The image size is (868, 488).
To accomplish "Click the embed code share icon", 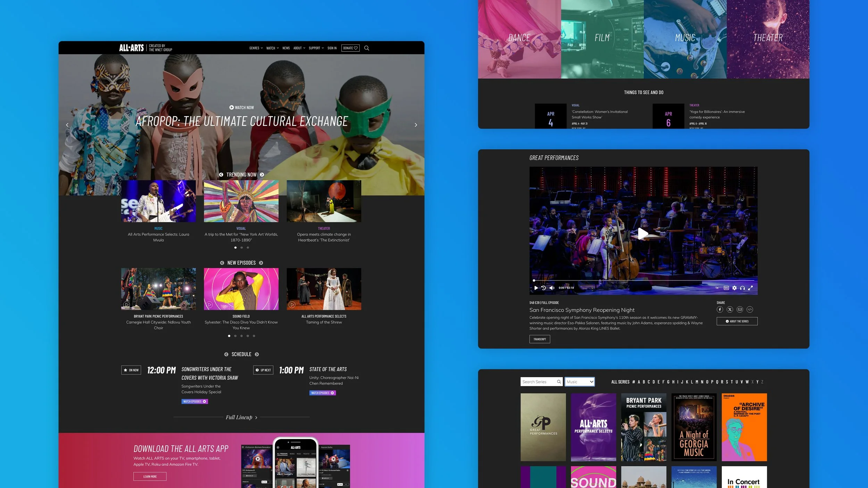I will tap(750, 309).
